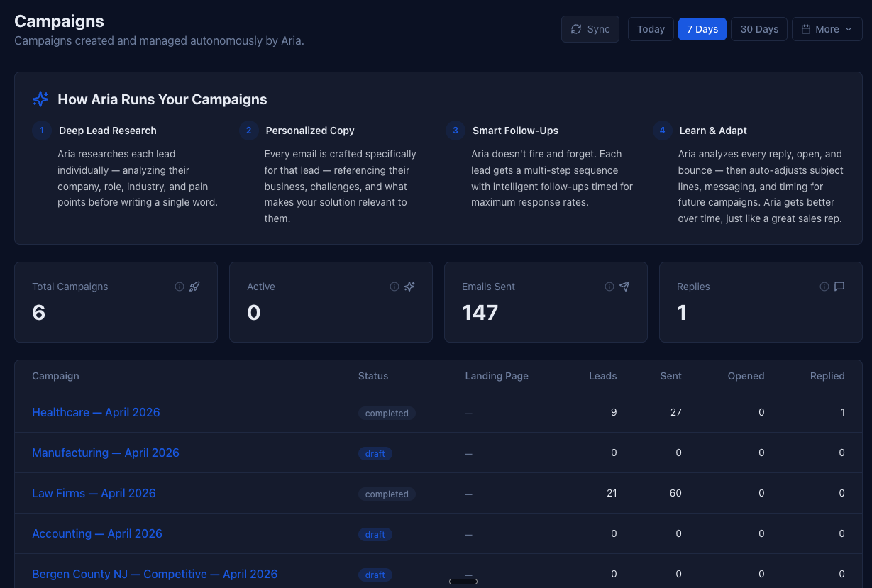
Task: Click the paper plane icon on Emails Sent card
Action: [x=624, y=286]
